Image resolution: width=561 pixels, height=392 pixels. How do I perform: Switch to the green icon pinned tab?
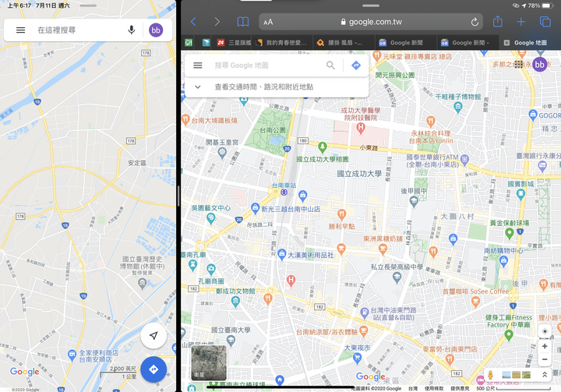(x=189, y=43)
